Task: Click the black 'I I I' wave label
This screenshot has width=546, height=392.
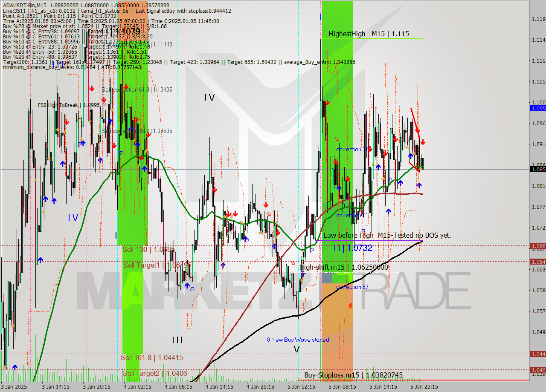Action: coord(177,340)
